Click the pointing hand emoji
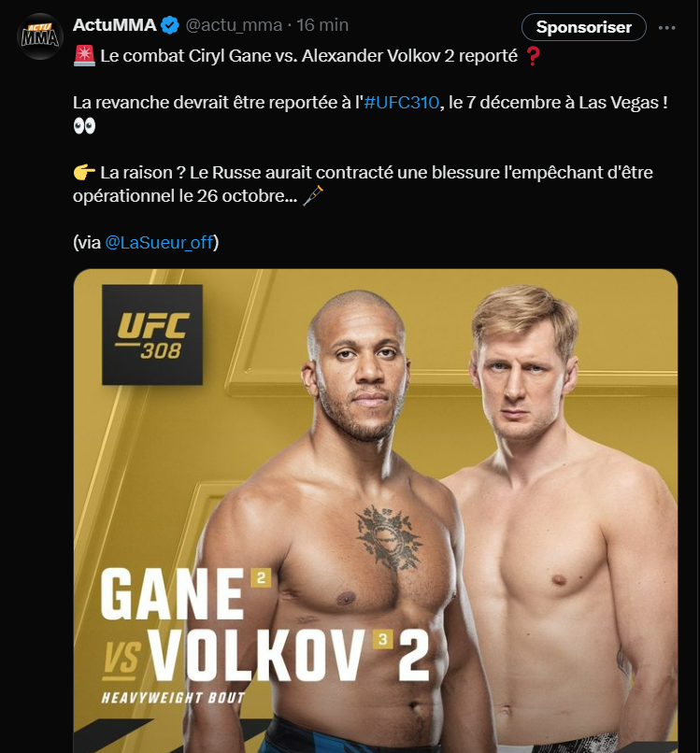The image size is (700, 753). (x=84, y=173)
